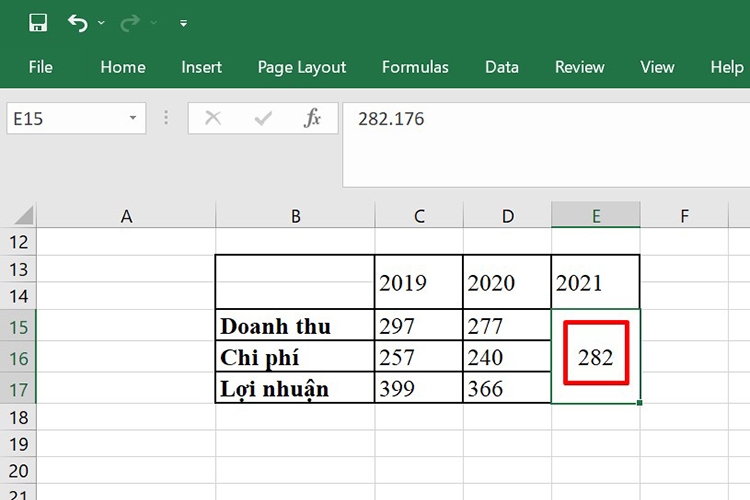This screenshot has height=500, width=750.
Task: Switch to the Data tab
Action: (502, 67)
